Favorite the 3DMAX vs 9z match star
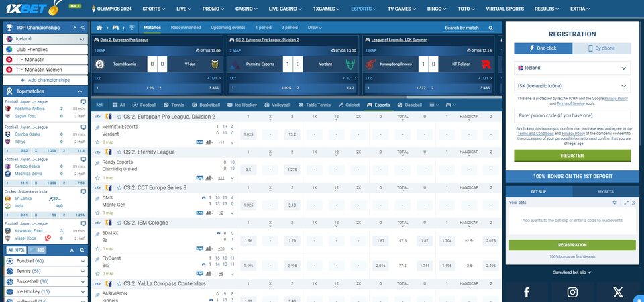Image resolution: width=644 pixels, height=302 pixels. point(97,248)
